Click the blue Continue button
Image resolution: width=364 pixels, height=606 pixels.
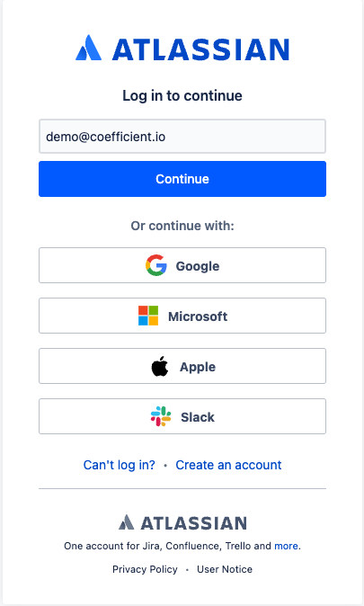[x=182, y=179]
